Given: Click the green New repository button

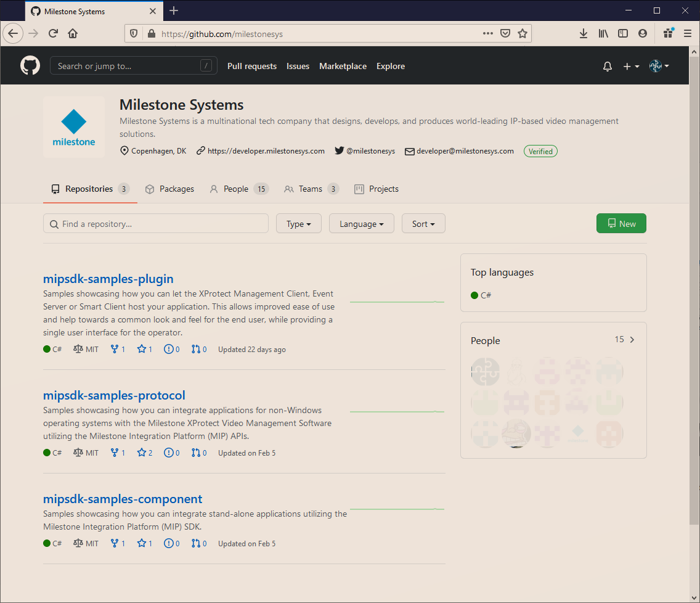Looking at the screenshot, I should point(621,223).
